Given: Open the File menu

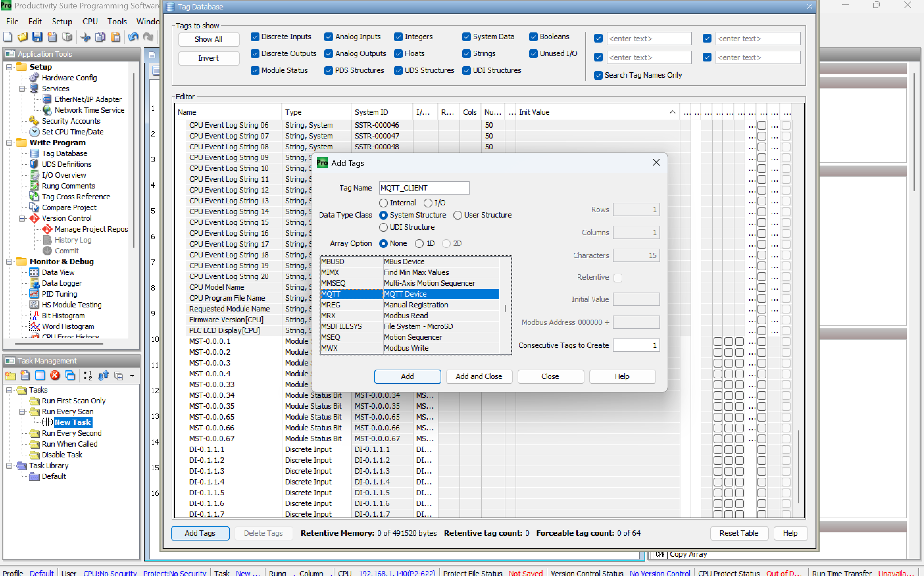Looking at the screenshot, I should coord(12,21).
